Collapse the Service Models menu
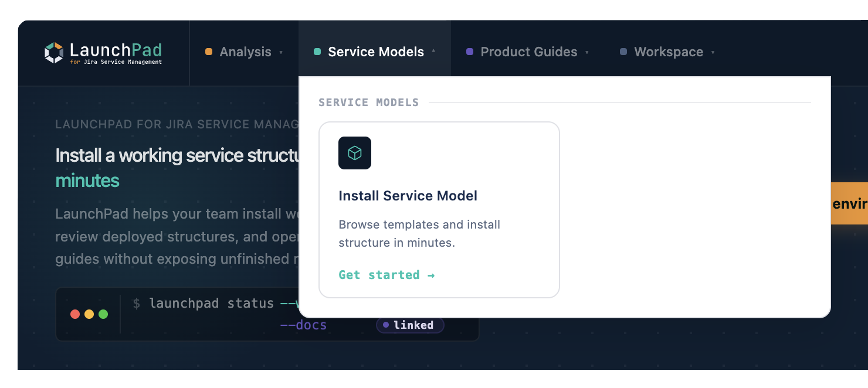This screenshot has width=868, height=388. point(375,52)
